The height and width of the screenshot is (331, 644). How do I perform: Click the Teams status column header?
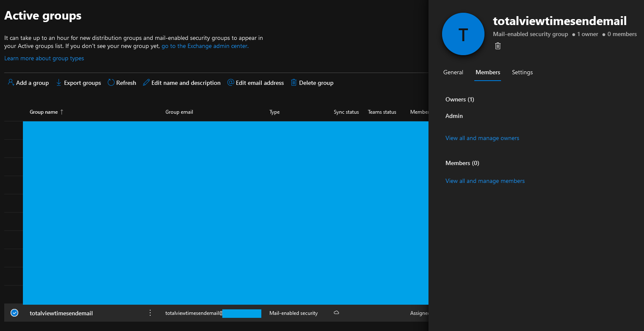click(382, 112)
